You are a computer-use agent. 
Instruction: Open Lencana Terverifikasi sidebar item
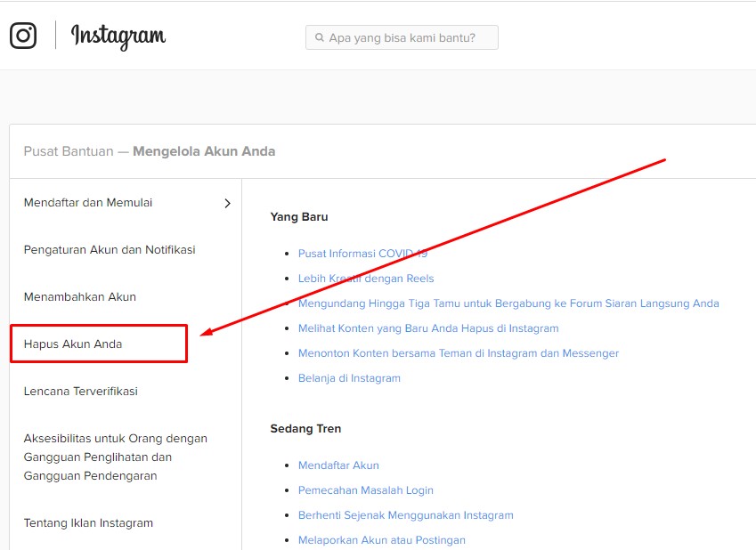pos(80,392)
